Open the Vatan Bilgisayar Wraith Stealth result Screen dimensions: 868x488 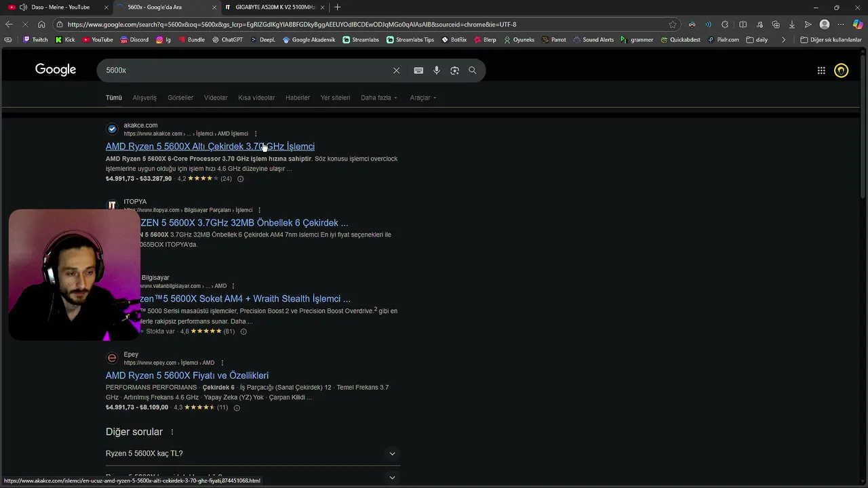pos(245,299)
